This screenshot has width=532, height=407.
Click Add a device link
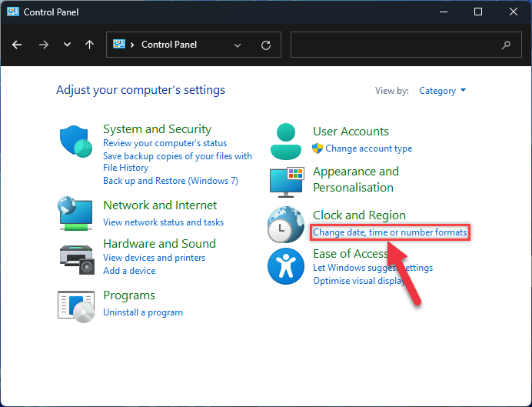coord(129,271)
